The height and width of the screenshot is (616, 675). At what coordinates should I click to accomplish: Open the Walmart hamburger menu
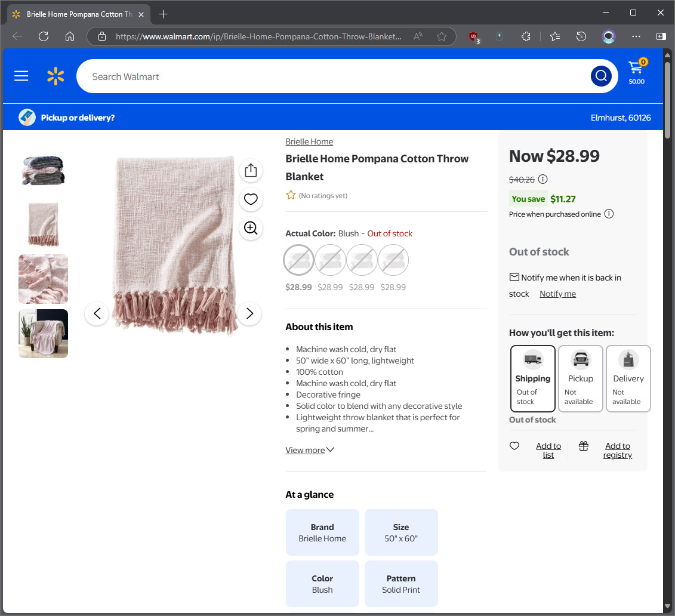click(x=21, y=76)
